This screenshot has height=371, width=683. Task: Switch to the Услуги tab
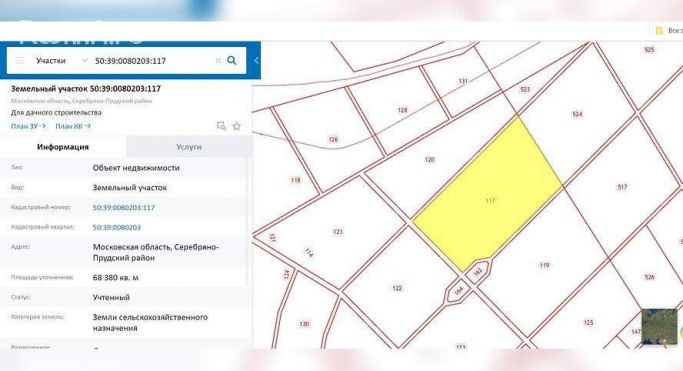[189, 147]
